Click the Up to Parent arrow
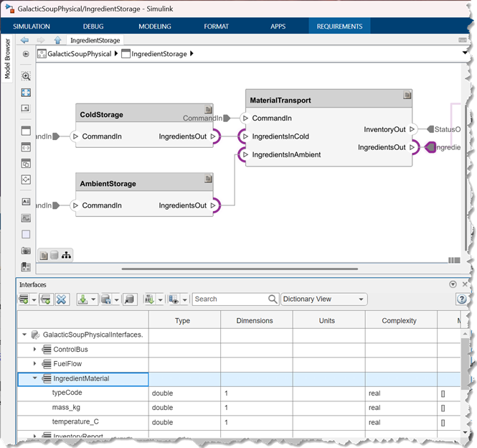The height and width of the screenshot is (448, 477). [57, 40]
